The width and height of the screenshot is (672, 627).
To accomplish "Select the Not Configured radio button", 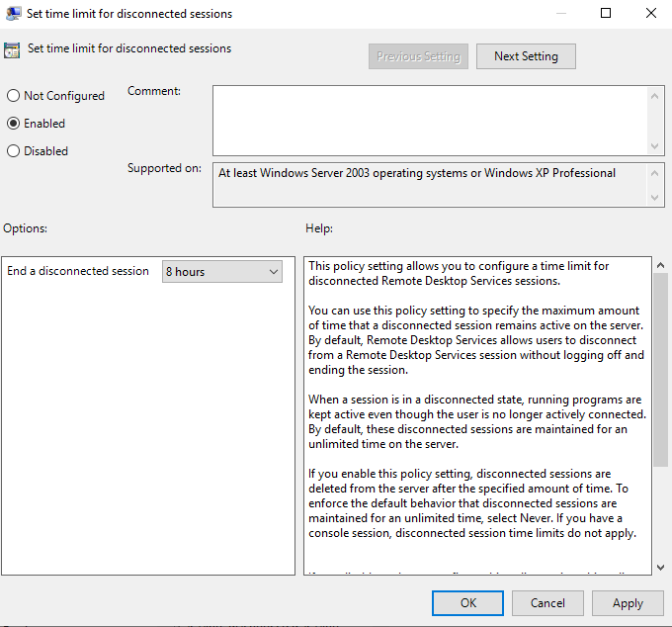I will tap(14, 96).
